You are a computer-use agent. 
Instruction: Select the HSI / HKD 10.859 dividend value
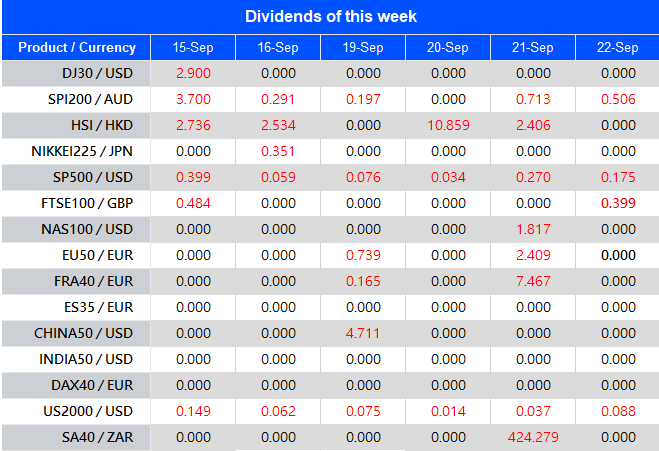point(448,126)
